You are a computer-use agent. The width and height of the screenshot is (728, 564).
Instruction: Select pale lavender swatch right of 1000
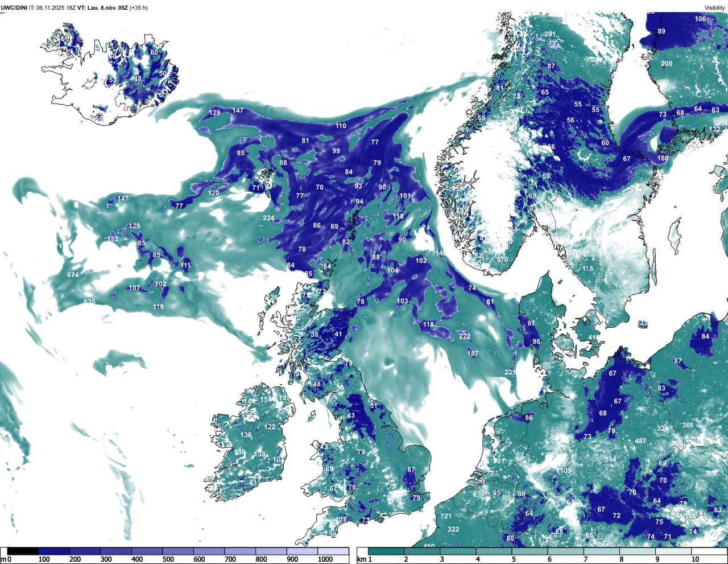(x=333, y=551)
